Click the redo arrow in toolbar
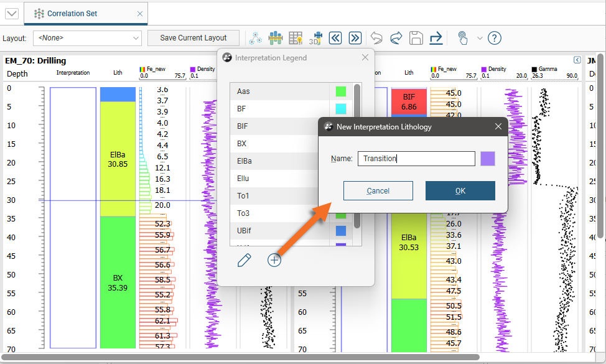This screenshot has height=364, width=606. 396,38
